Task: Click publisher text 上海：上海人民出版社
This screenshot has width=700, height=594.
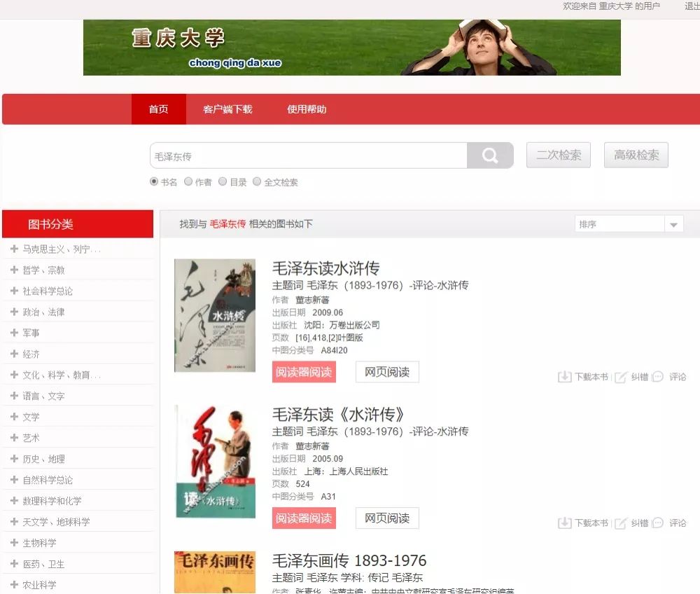Action: tap(346, 471)
